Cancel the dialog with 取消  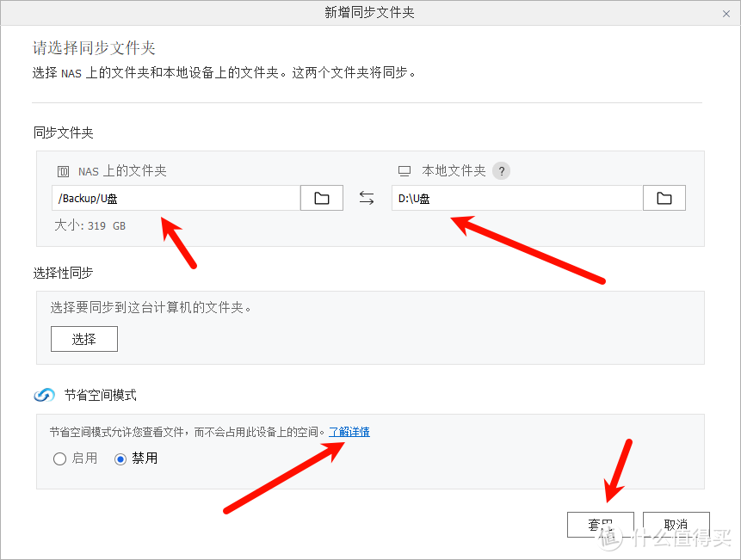pos(676,524)
